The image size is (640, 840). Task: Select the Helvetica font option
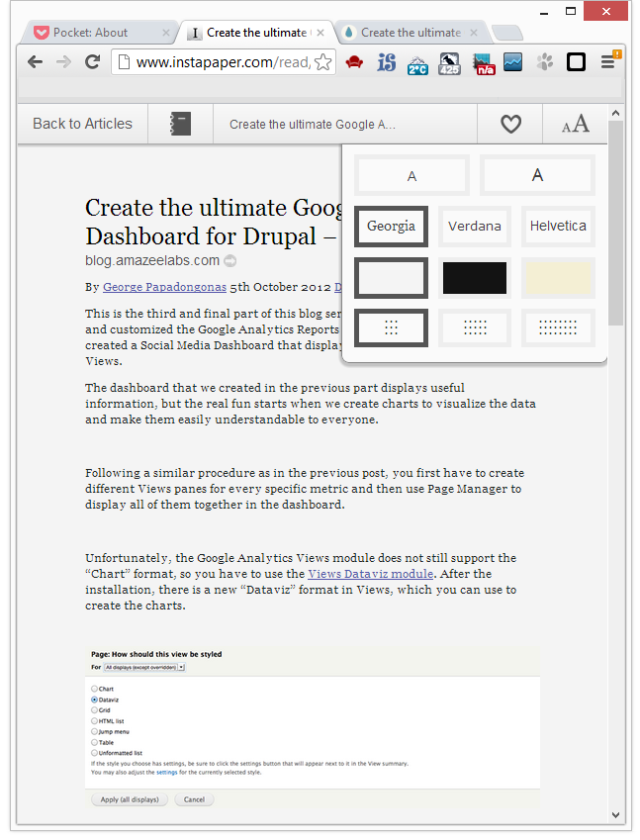click(x=558, y=226)
